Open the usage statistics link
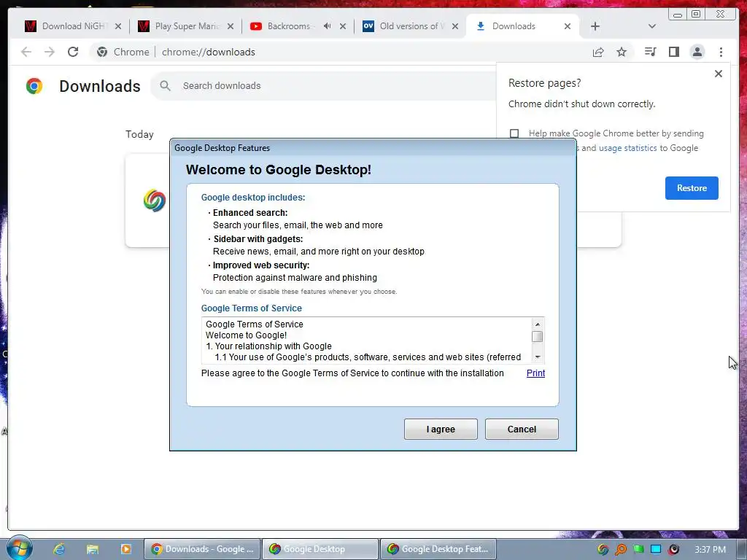747x560 pixels. pos(628,148)
